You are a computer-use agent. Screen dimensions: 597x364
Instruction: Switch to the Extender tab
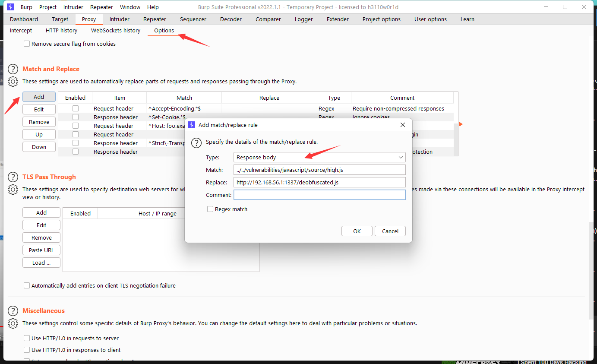(x=338, y=19)
